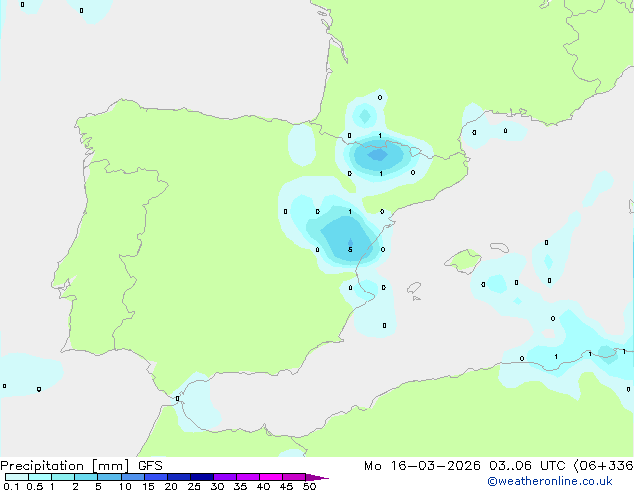
Task: Select the 5–10 mm legend color swatch
Action: 109,477
